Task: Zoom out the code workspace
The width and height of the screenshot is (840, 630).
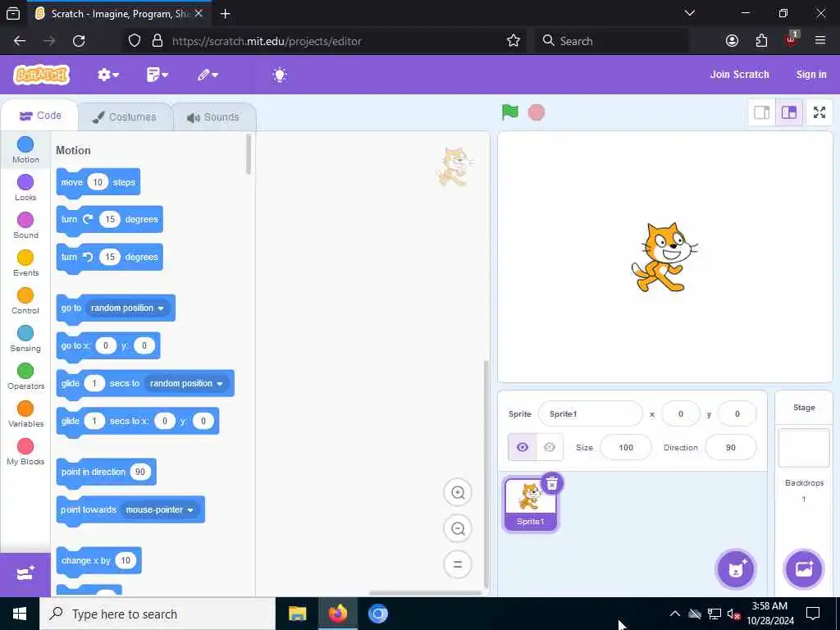Action: pyautogui.click(x=458, y=529)
